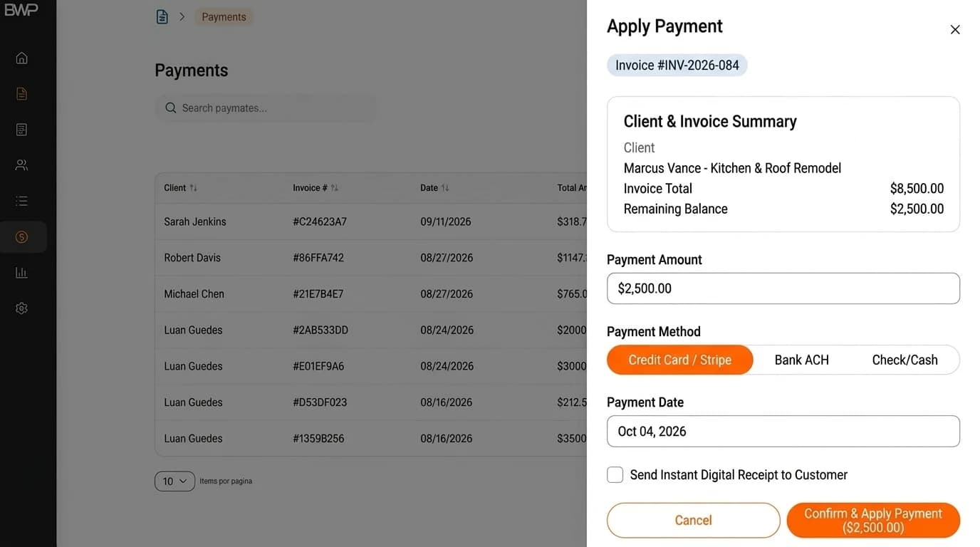This screenshot has width=980, height=547.
Task: Sort the table by Client column
Action: (x=180, y=188)
